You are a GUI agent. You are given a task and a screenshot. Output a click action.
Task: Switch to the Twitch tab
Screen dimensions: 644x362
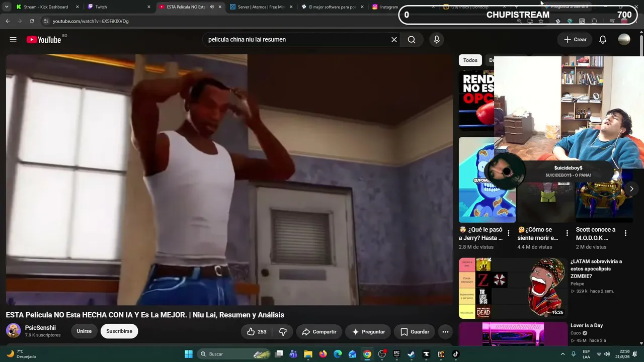point(119,7)
